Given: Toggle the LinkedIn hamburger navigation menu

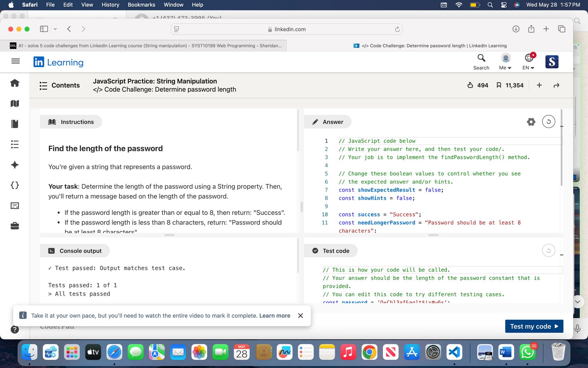Looking at the screenshot, I should (15, 61).
